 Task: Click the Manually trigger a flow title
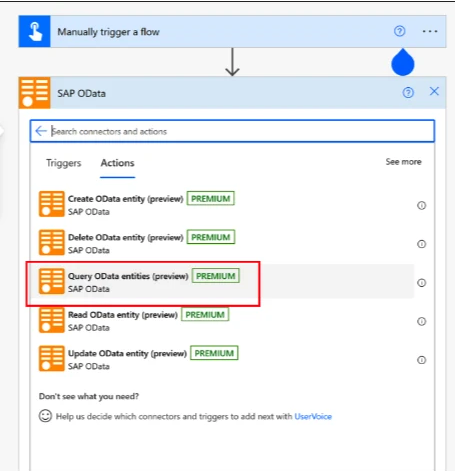click(108, 32)
